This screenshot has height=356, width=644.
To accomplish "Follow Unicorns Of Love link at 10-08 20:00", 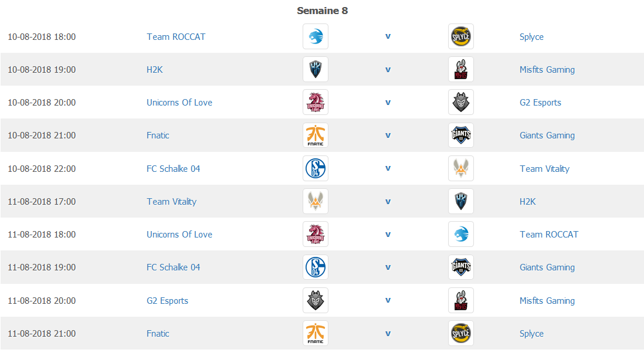I will click(x=179, y=103).
